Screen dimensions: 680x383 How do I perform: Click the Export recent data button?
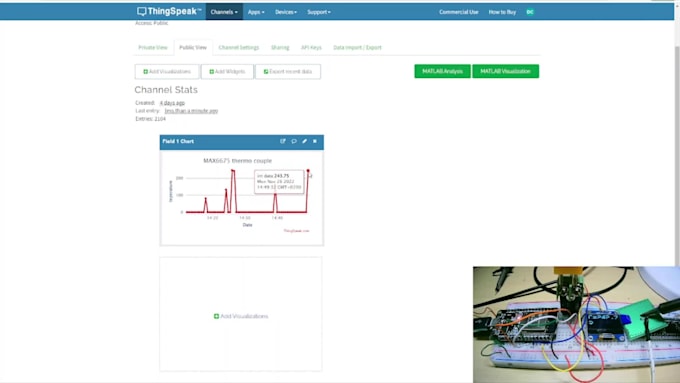pyautogui.click(x=288, y=72)
